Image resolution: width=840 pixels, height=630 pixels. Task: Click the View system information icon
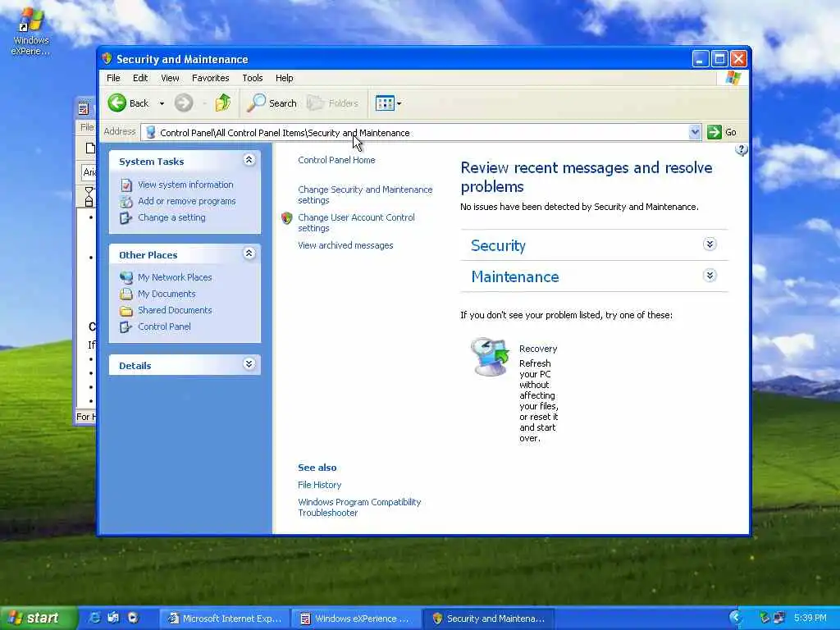pos(126,185)
